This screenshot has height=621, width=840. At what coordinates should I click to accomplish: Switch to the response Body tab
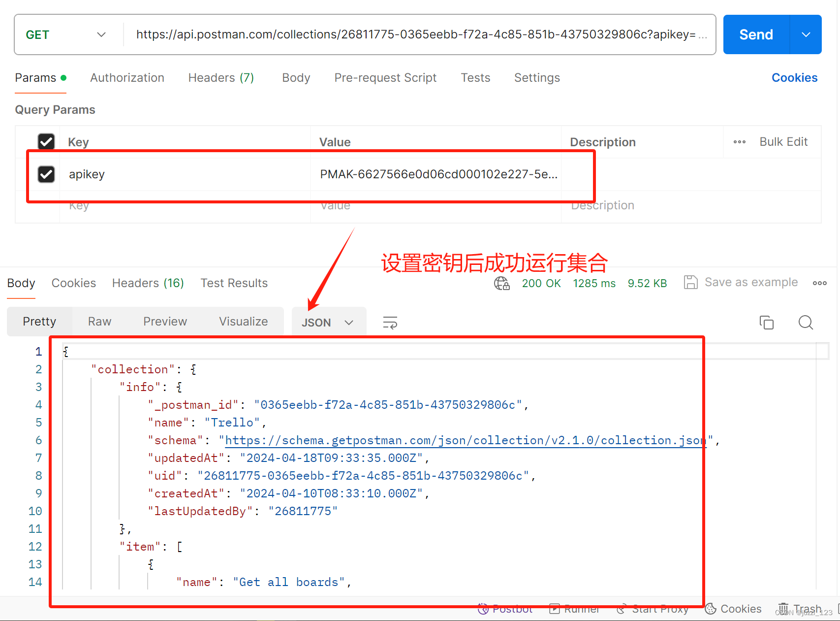pyautogui.click(x=21, y=283)
